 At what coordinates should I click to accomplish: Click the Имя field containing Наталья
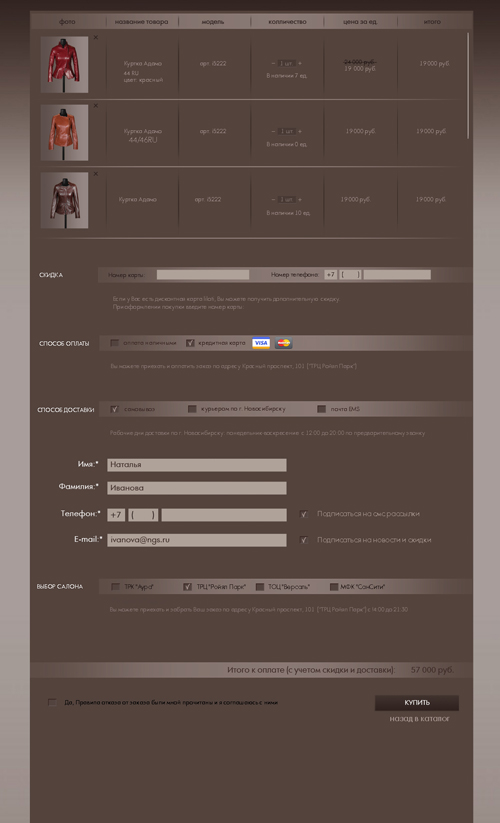(x=197, y=465)
